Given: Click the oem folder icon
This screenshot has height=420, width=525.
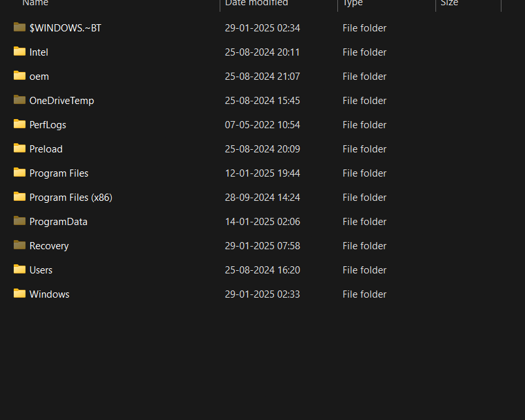Looking at the screenshot, I should (x=20, y=75).
